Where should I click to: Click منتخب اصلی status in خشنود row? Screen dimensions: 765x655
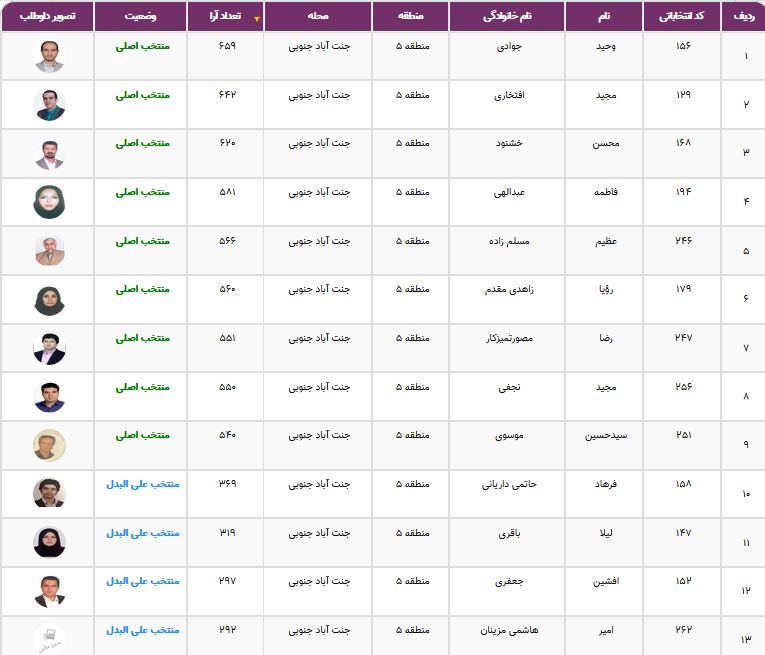pos(142,143)
